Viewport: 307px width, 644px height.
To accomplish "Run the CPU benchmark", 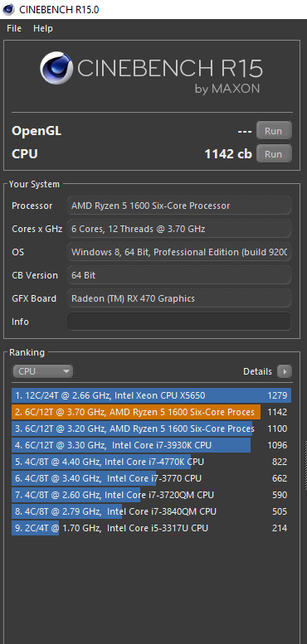I will pyautogui.click(x=274, y=154).
